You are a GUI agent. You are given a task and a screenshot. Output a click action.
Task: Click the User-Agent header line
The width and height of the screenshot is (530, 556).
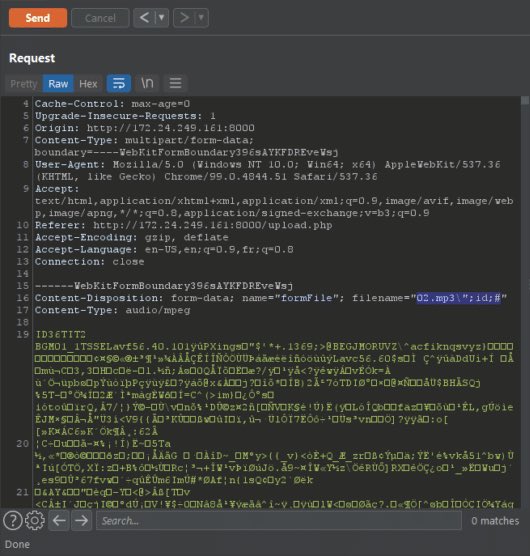tap(268, 171)
